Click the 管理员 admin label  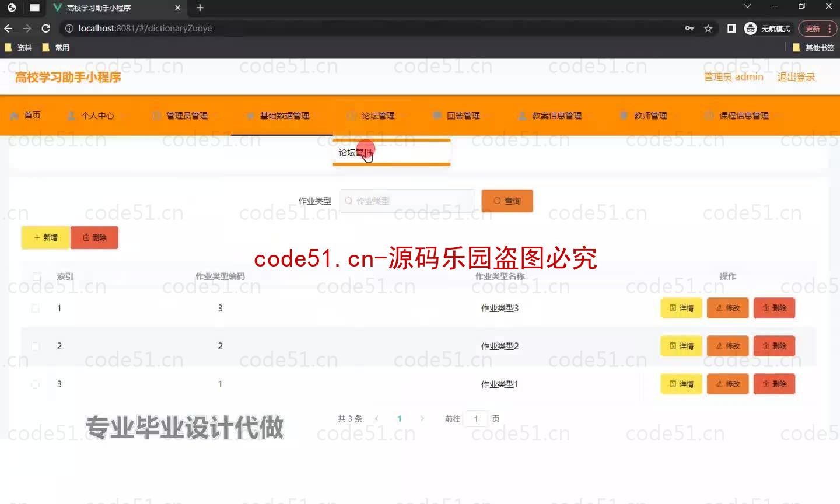tap(733, 77)
